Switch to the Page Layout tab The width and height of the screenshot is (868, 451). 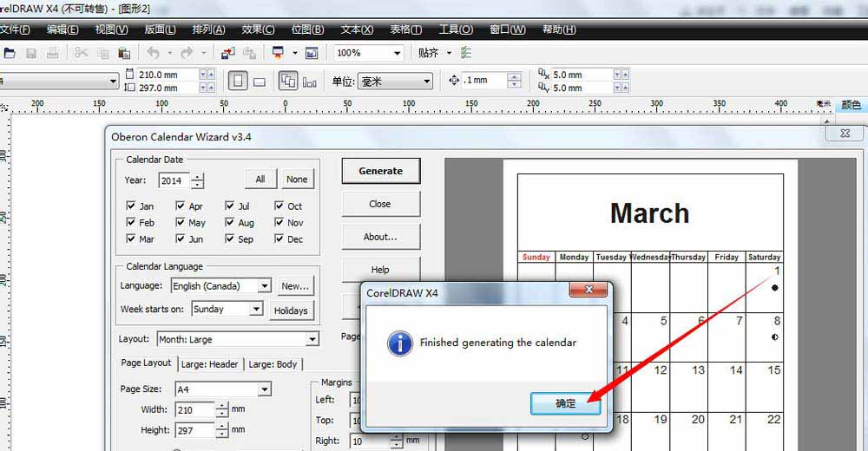146,363
